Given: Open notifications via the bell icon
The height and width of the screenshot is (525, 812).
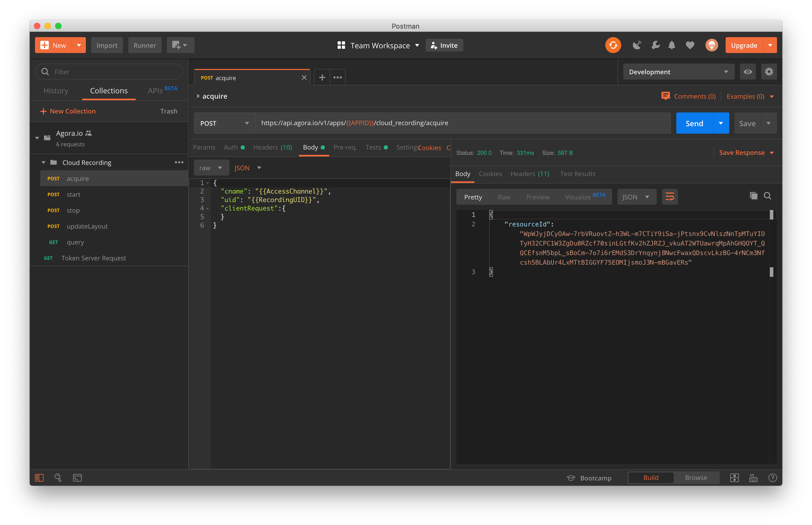Looking at the screenshot, I should [671, 45].
